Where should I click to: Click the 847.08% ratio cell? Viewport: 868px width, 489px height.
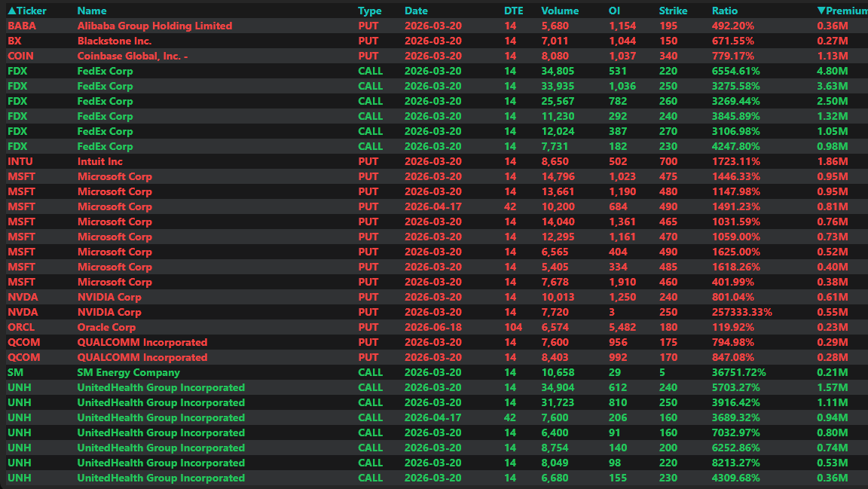click(x=733, y=356)
